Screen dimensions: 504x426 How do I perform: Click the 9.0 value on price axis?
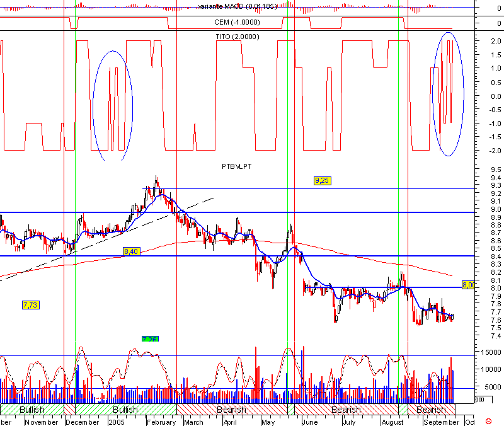coord(496,209)
